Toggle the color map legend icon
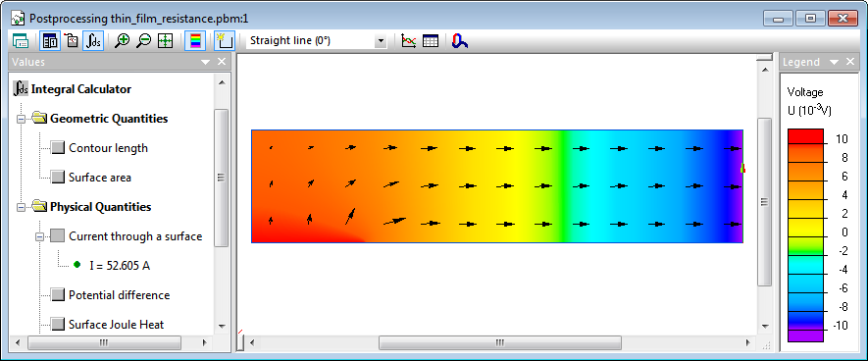The height and width of the screenshot is (361, 868). click(x=195, y=41)
